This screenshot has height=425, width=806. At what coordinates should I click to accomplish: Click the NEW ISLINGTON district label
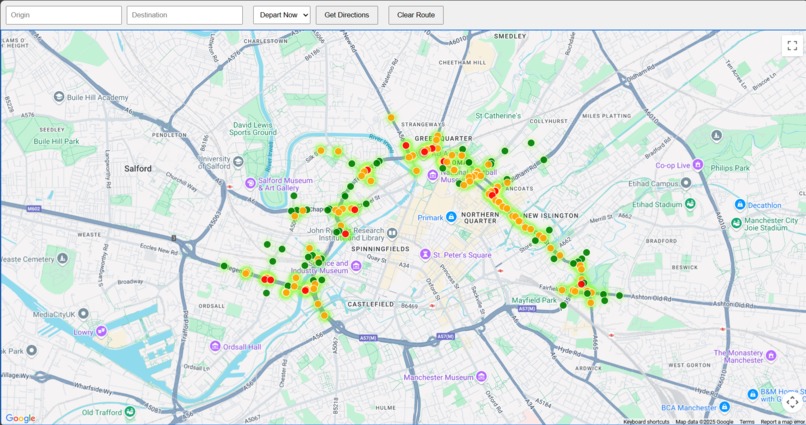[x=551, y=215]
